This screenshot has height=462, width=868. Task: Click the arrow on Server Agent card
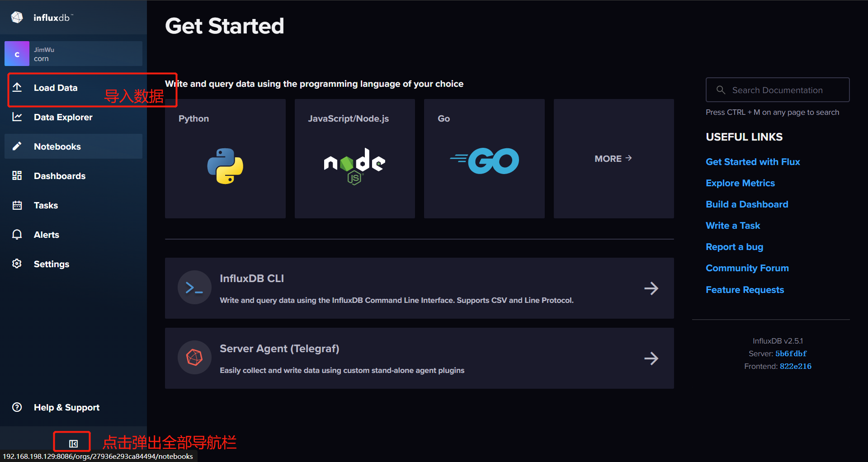coord(651,358)
